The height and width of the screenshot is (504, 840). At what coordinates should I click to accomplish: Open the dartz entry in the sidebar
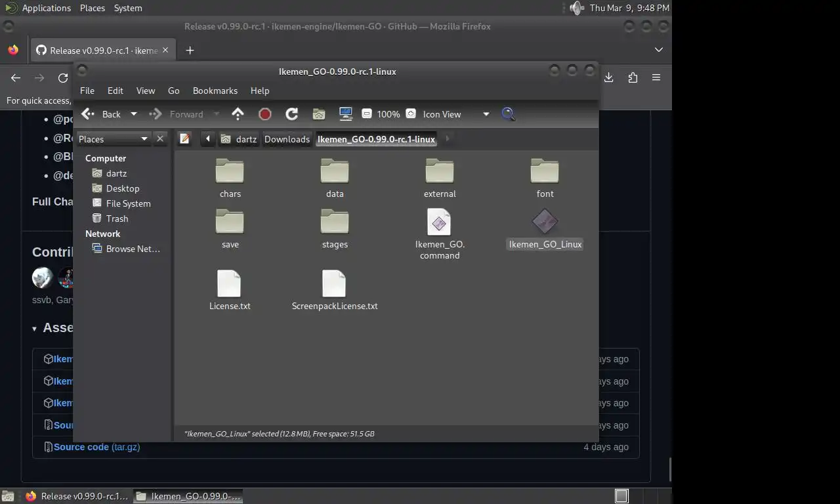coord(116,173)
